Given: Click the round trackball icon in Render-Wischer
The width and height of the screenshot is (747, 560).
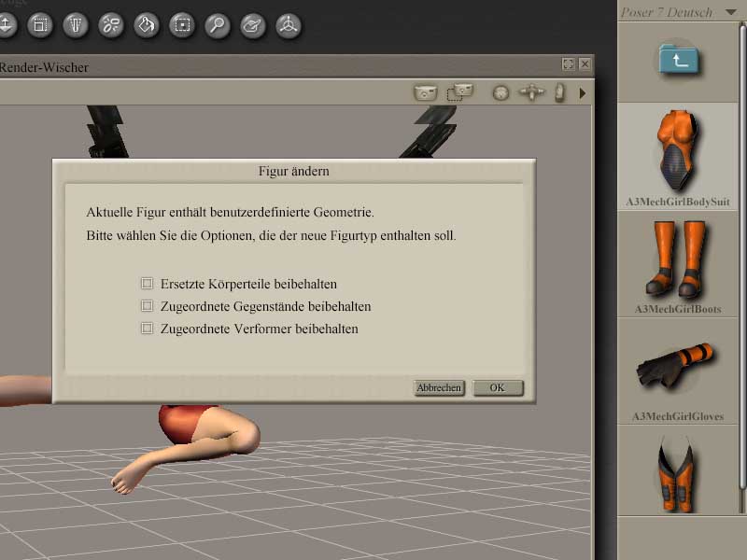Looking at the screenshot, I should point(500,92).
